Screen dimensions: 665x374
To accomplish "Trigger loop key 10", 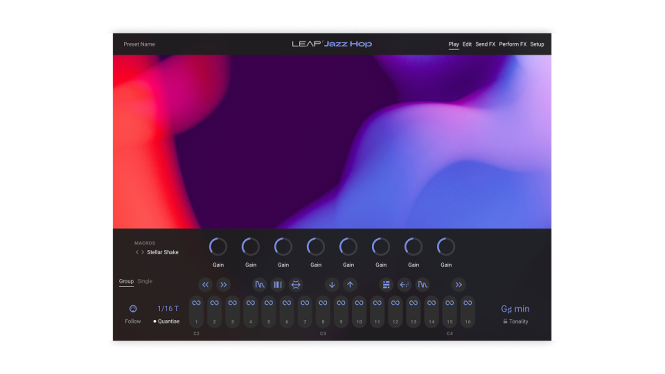I will [x=359, y=312].
